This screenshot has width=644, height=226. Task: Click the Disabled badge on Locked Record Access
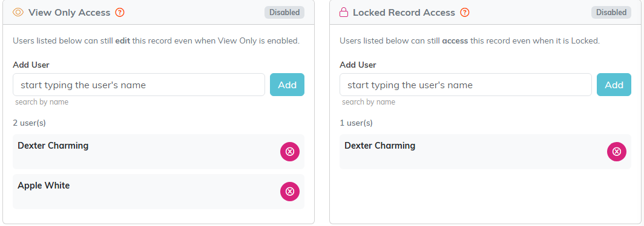click(x=611, y=12)
